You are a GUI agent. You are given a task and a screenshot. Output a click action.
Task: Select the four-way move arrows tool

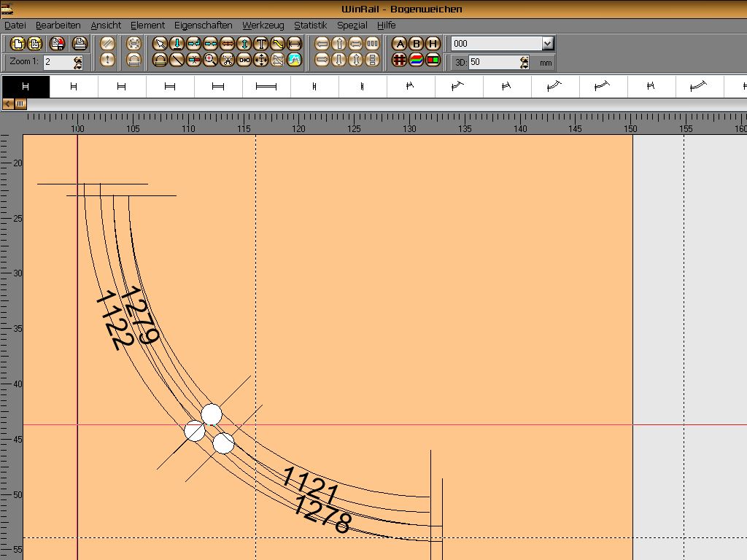coord(261,61)
